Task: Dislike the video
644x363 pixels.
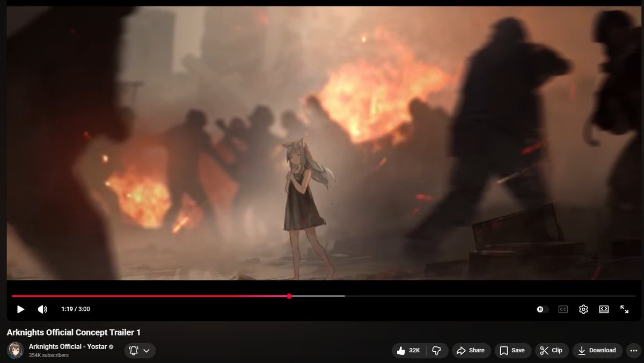Action: [x=437, y=351]
